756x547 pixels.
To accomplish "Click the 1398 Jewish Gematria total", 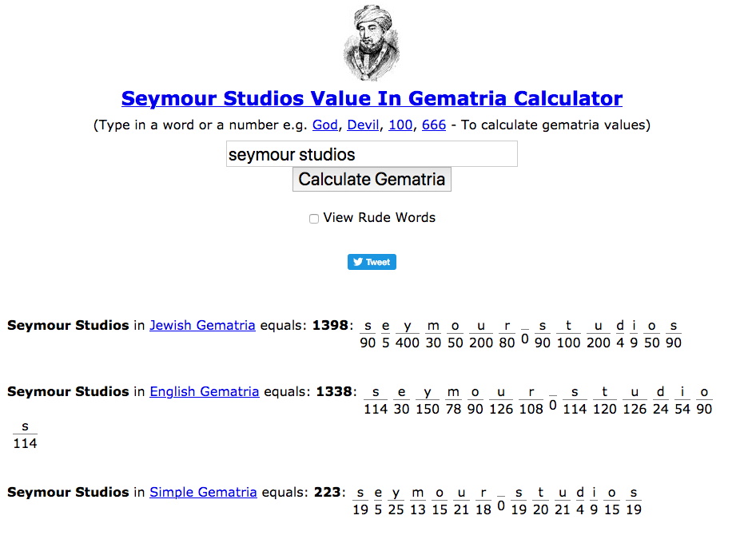I will [x=330, y=325].
